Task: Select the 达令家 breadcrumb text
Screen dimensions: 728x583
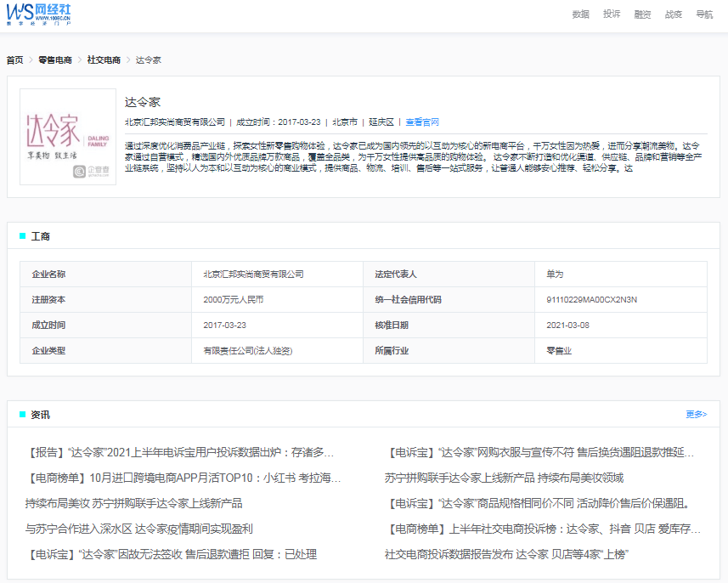Action: click(148, 60)
